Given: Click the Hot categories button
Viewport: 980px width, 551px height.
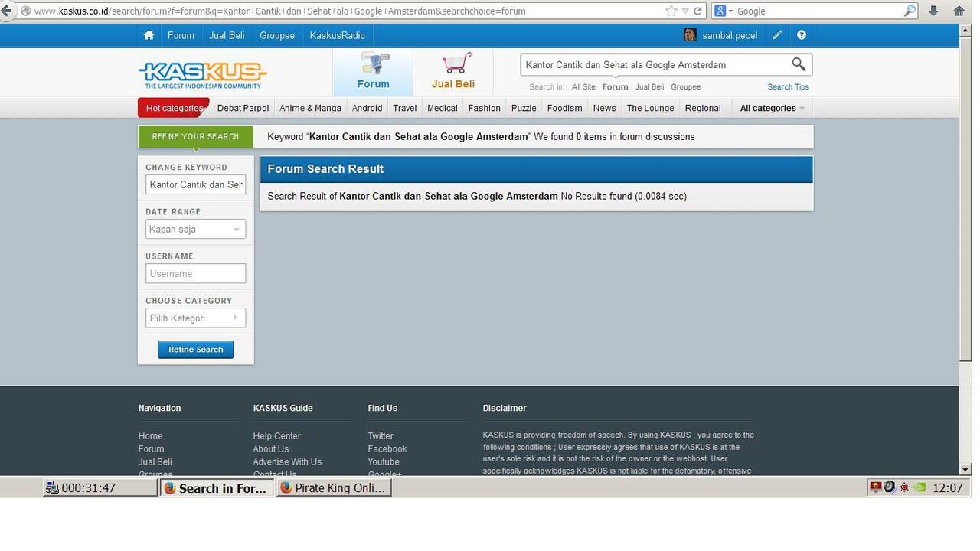Looking at the screenshot, I should point(174,108).
